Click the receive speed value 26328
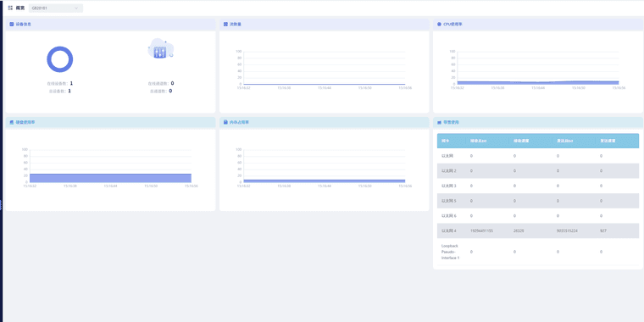This screenshot has width=644, height=322. (519, 230)
